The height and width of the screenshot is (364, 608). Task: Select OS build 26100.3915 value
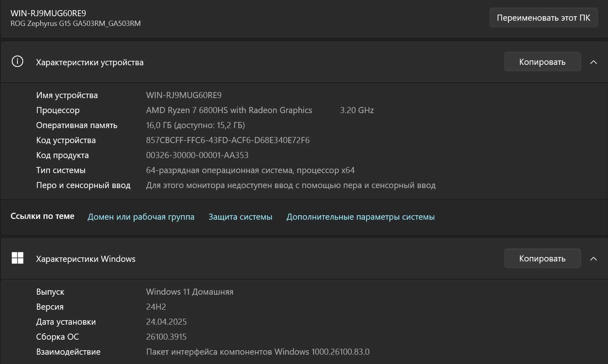166,337
